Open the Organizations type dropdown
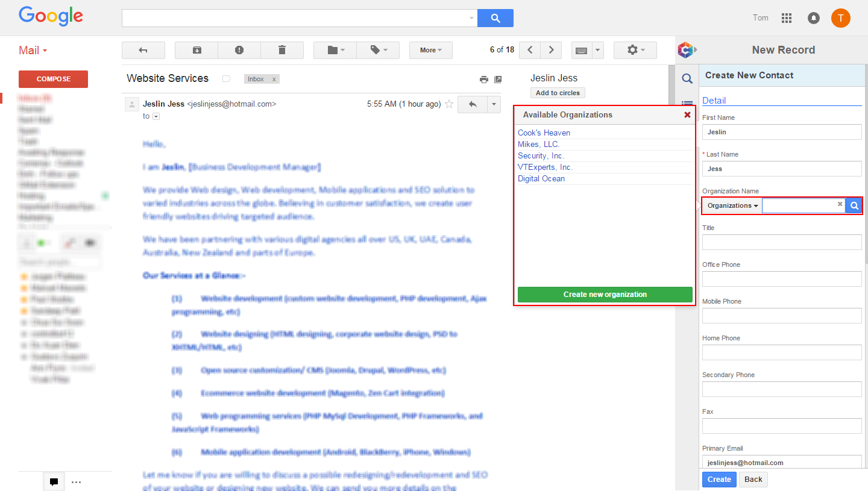 pyautogui.click(x=732, y=205)
